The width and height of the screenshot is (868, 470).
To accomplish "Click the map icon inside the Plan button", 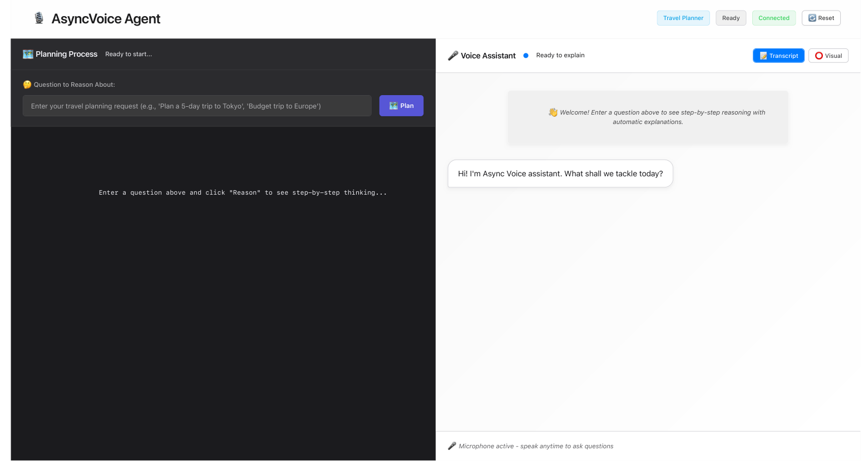I will pos(393,106).
